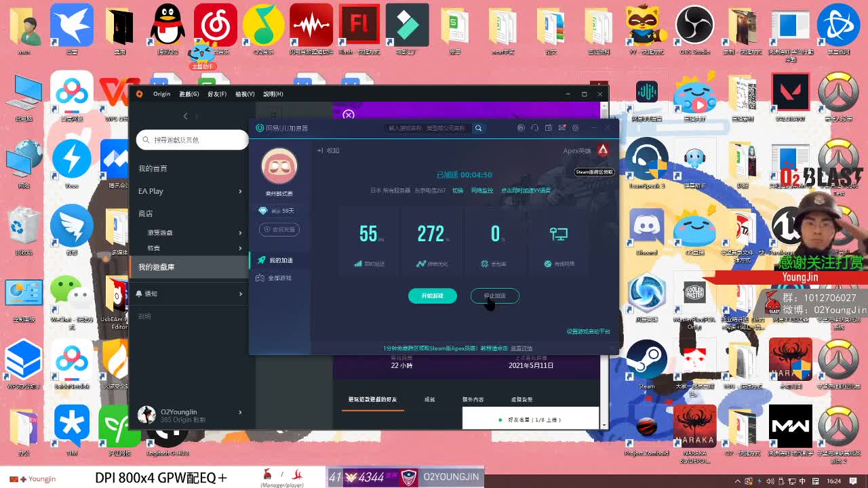Viewport: 868px width, 488px height.
Task: Click the 网络监控 link
Action: (x=482, y=191)
